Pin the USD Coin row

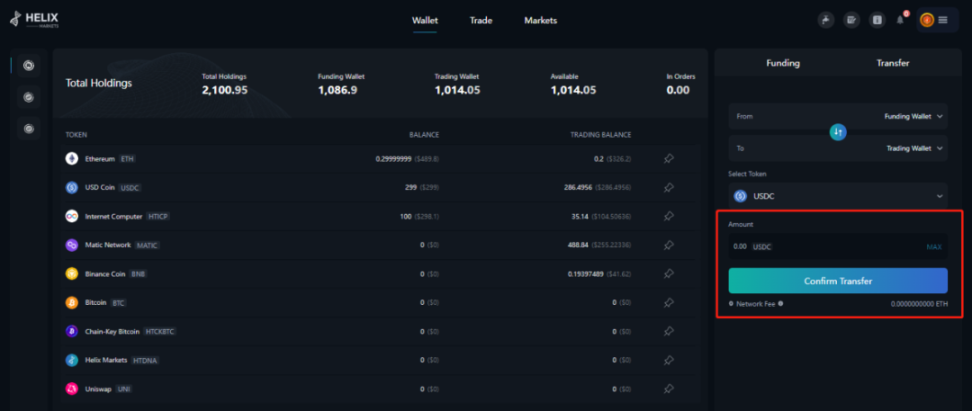pyautogui.click(x=668, y=187)
